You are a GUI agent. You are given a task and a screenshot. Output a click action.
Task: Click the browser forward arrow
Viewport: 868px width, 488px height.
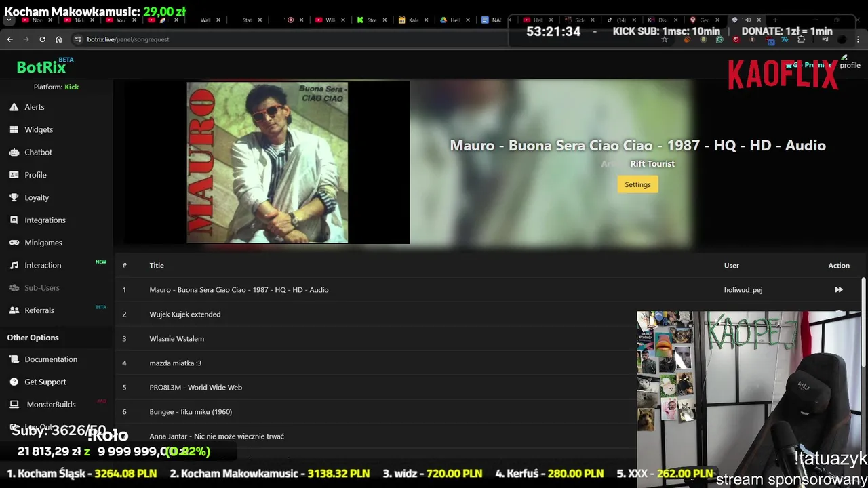pyautogui.click(x=26, y=39)
